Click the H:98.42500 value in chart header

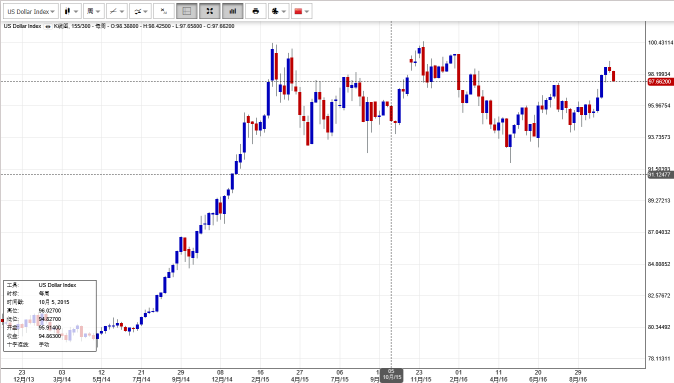[x=157, y=26]
